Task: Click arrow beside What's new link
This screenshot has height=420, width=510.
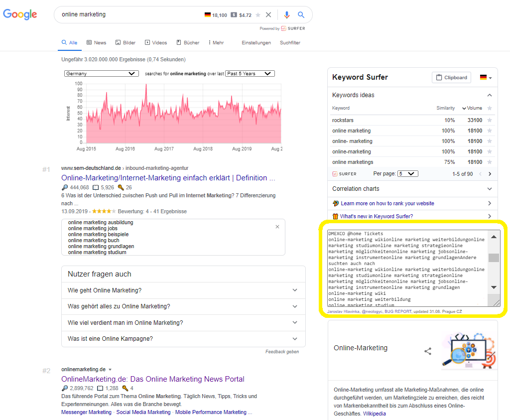Action: pyautogui.click(x=490, y=216)
